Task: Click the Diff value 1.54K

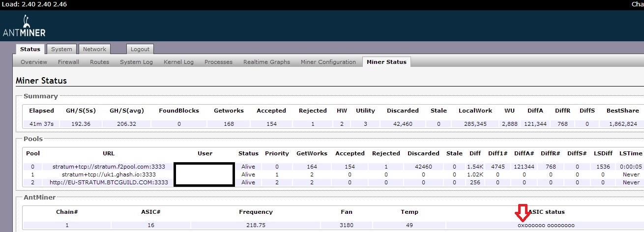Action: point(475,167)
